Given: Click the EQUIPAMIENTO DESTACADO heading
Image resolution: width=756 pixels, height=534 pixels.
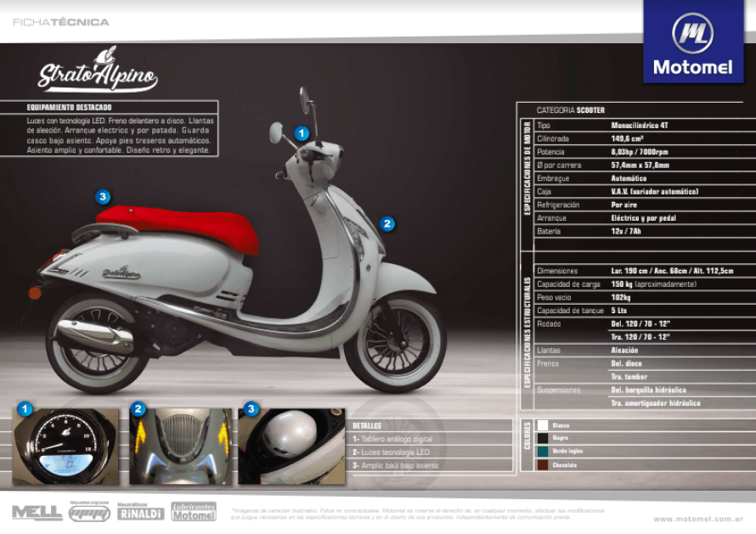Looking at the screenshot, I should pos(69,108).
